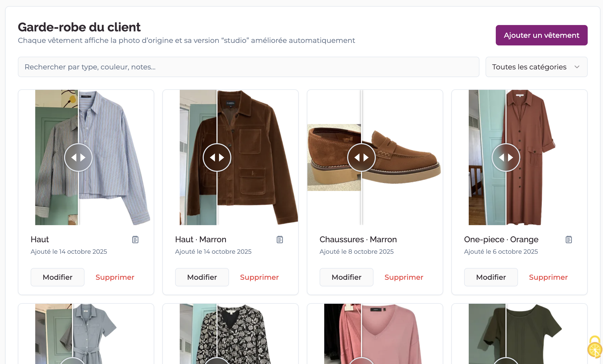The height and width of the screenshot is (364, 603).
Task: Click Modifier on the Haut card
Action: (x=57, y=277)
